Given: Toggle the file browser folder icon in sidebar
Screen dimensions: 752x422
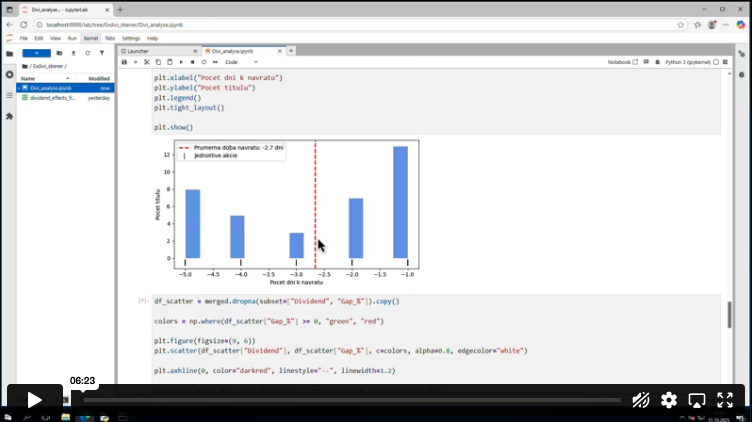Looking at the screenshot, I should tap(9, 53).
